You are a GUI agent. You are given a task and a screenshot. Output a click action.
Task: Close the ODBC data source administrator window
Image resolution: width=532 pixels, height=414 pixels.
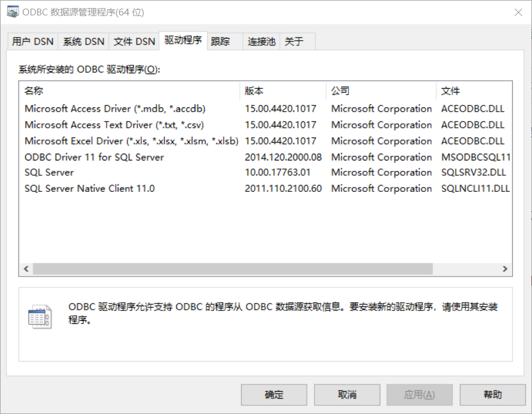click(x=518, y=12)
